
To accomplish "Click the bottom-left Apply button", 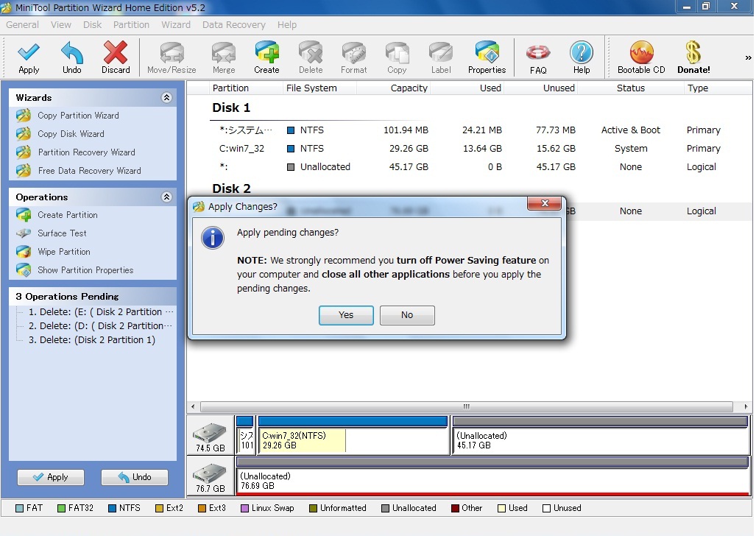I will [51, 477].
